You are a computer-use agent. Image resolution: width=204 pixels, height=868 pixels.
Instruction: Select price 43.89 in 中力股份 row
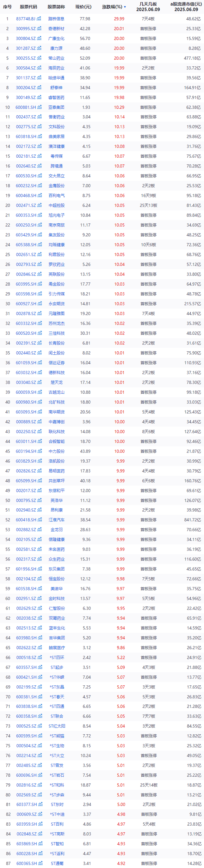(85, 451)
